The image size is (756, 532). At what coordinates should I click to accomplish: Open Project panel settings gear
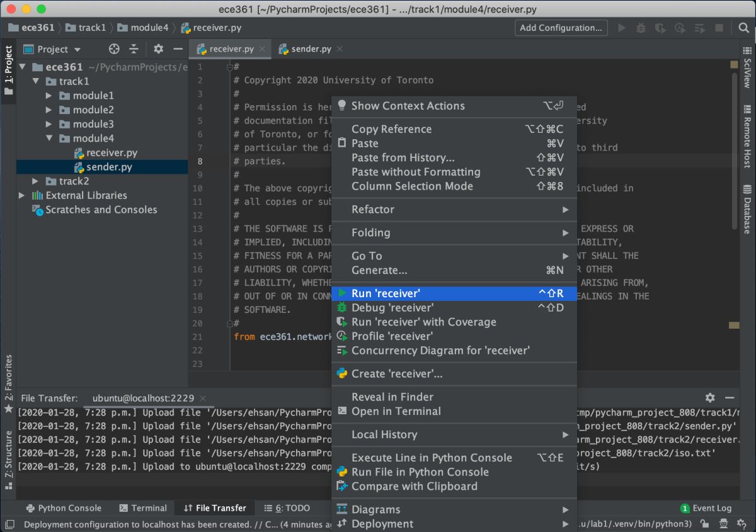(x=158, y=49)
